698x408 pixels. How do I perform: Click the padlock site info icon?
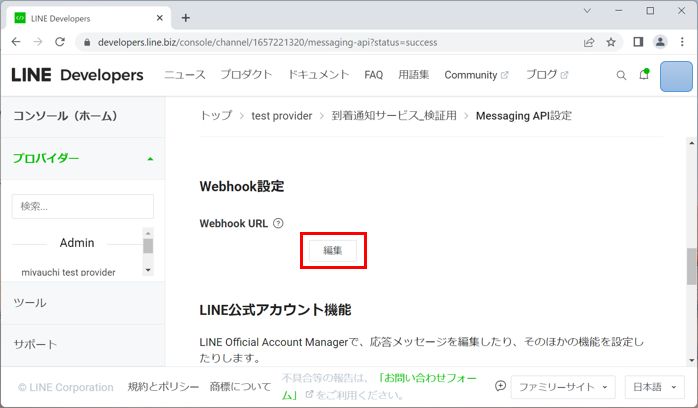coord(87,42)
